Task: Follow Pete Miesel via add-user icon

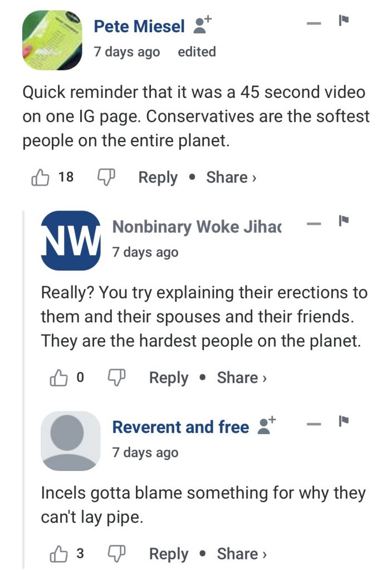Action: [200, 26]
